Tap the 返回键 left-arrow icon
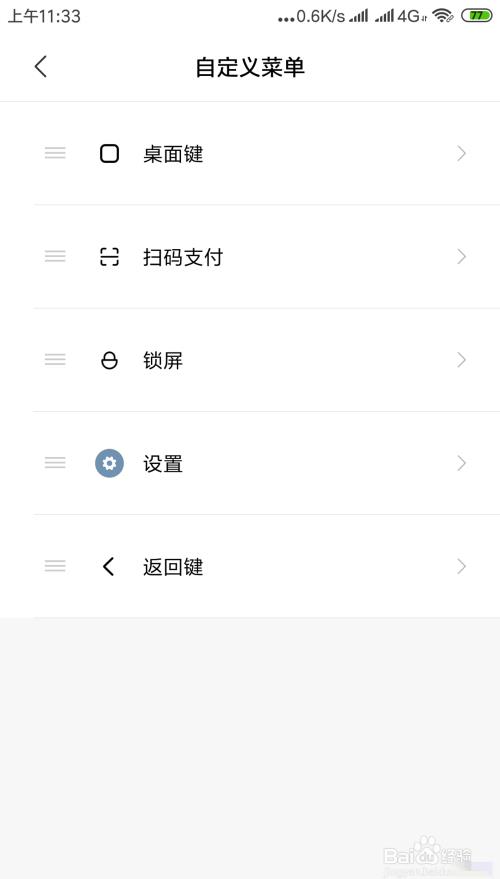500x879 pixels. (x=108, y=567)
